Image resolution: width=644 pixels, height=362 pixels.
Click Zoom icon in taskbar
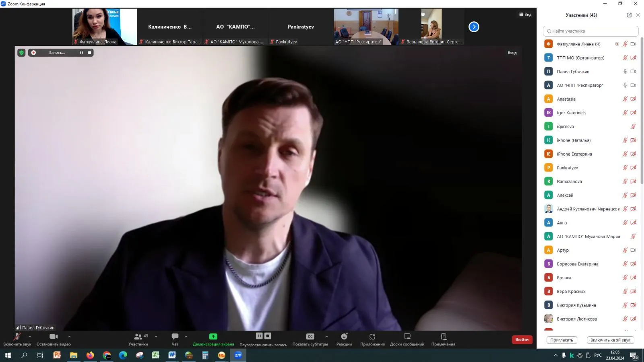point(238,355)
